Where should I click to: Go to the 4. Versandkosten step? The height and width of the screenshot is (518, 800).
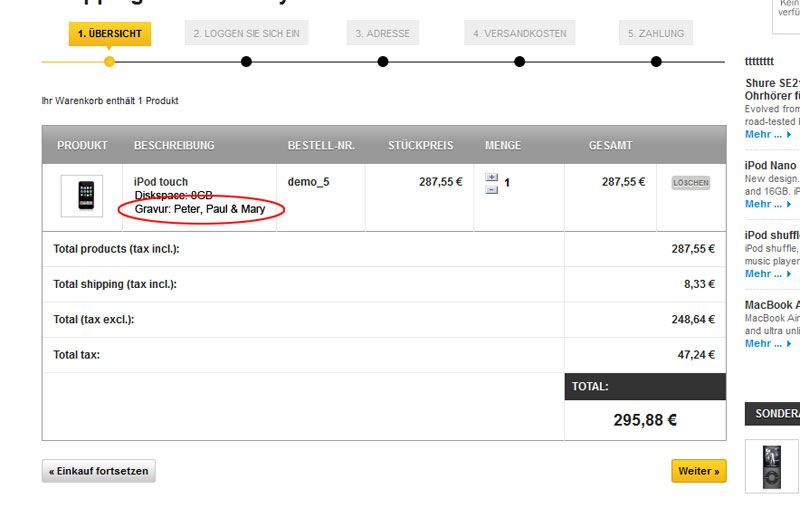click(x=519, y=33)
